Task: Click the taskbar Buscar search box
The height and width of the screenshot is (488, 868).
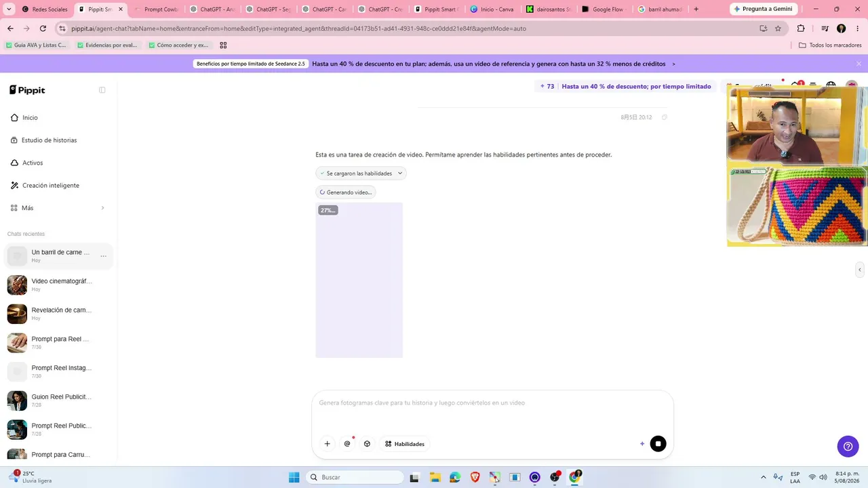Action: [354, 477]
